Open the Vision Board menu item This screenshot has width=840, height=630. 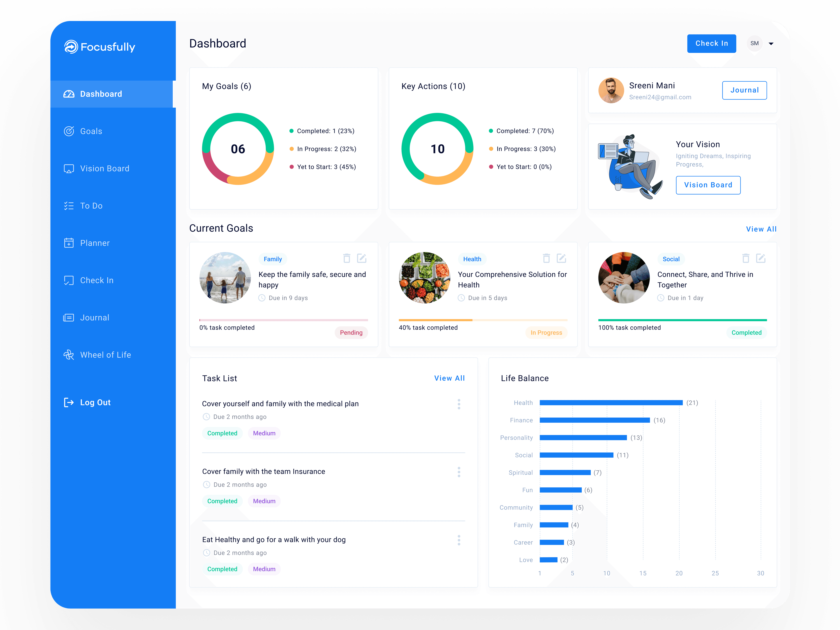pyautogui.click(x=104, y=169)
